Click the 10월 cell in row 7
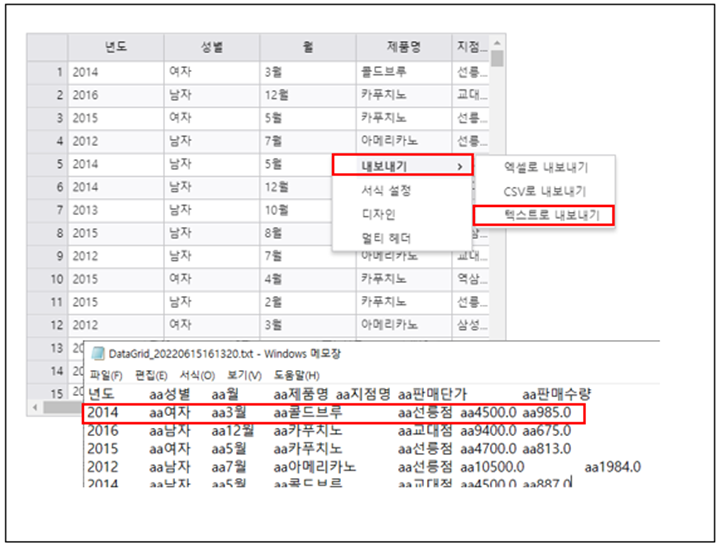This screenshot has height=545, width=719. coord(296,210)
